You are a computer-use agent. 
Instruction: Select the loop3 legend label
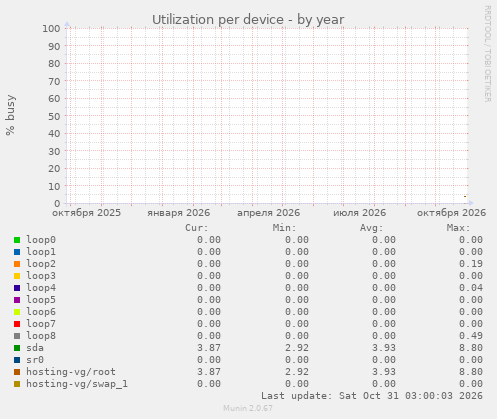point(41,276)
